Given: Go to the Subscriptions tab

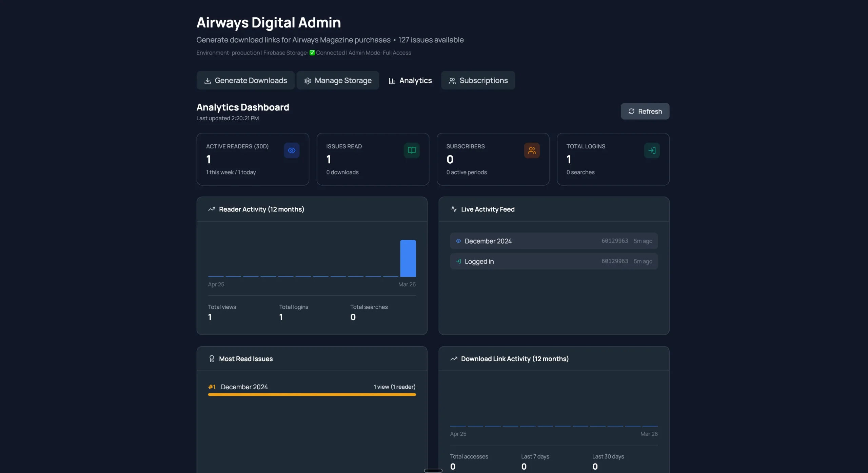Looking at the screenshot, I should (x=478, y=80).
